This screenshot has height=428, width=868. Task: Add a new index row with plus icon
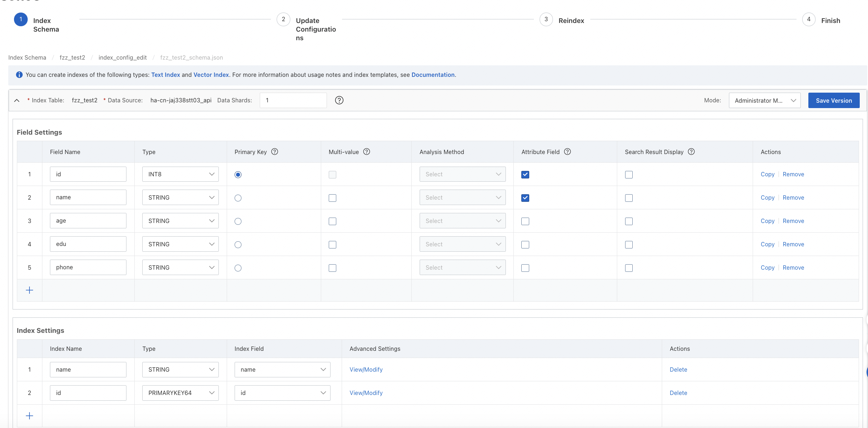click(x=29, y=416)
